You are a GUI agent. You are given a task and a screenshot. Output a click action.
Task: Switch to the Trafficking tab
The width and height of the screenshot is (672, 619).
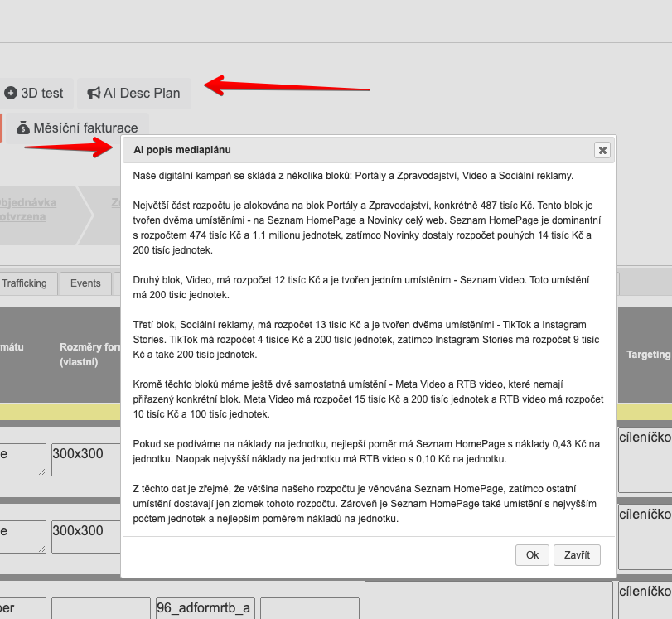pos(25,283)
